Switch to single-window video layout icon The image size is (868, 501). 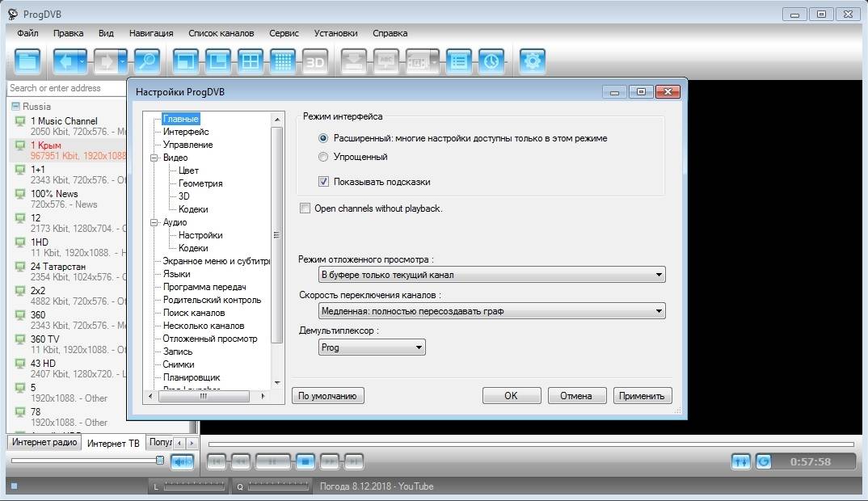tap(185, 61)
